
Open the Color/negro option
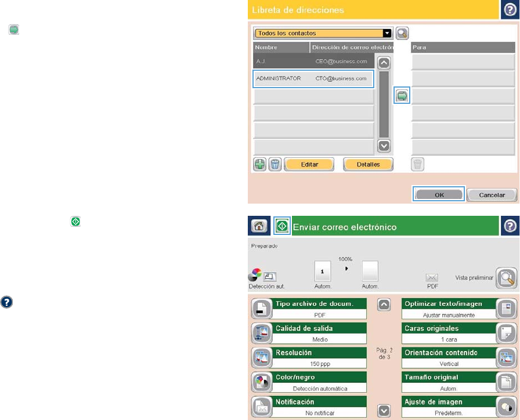320,382
